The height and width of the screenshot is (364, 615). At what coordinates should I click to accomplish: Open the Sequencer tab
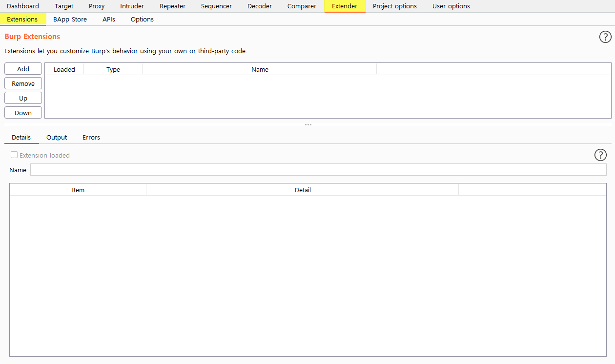[x=216, y=6]
